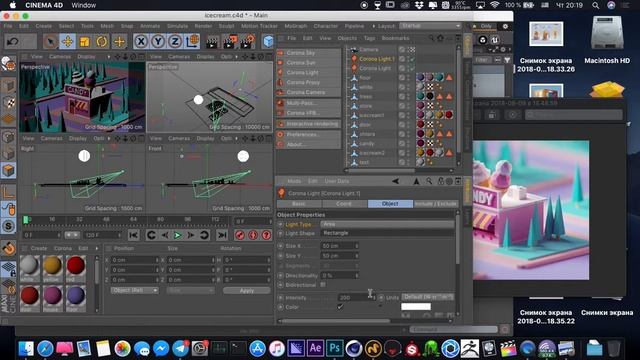This screenshot has height=360, width=640.
Task: Click the back arrow in Attribute Manager
Action: 396,181
